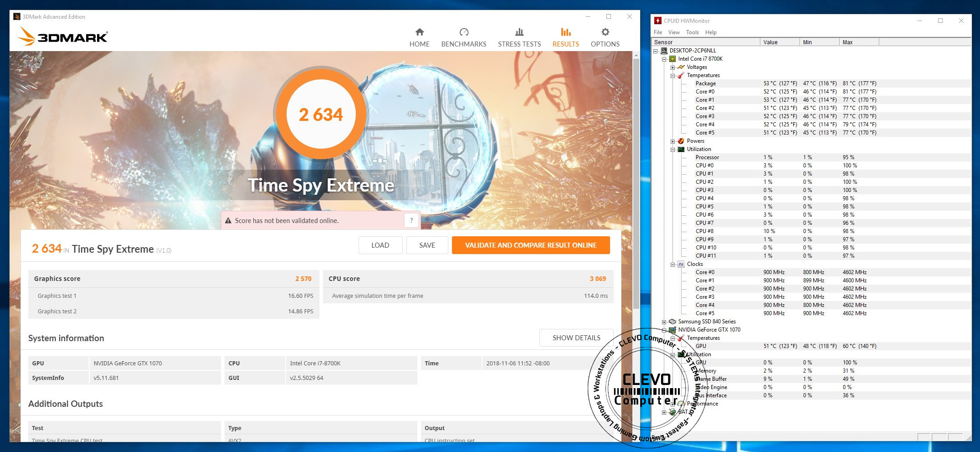Click the 3DMark logo
The height and width of the screenshot is (452, 980).
[x=63, y=36]
